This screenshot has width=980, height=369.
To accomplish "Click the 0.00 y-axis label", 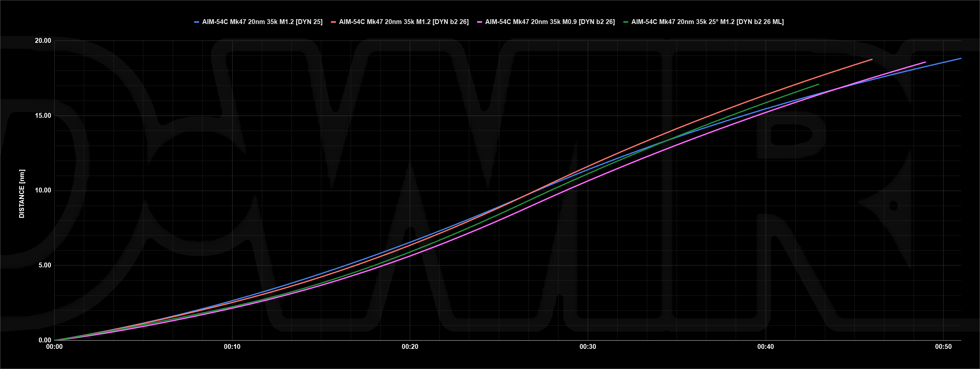I will click(x=44, y=340).
